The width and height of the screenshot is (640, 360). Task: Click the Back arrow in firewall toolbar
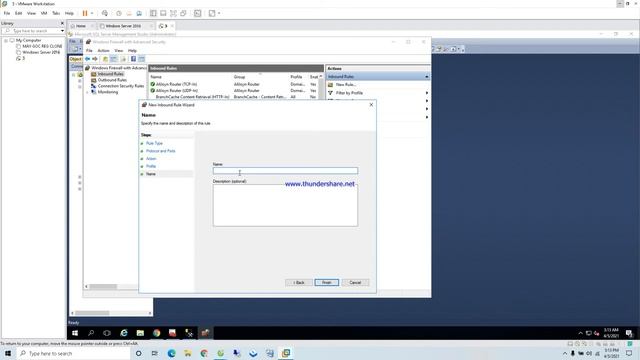[x=87, y=59]
